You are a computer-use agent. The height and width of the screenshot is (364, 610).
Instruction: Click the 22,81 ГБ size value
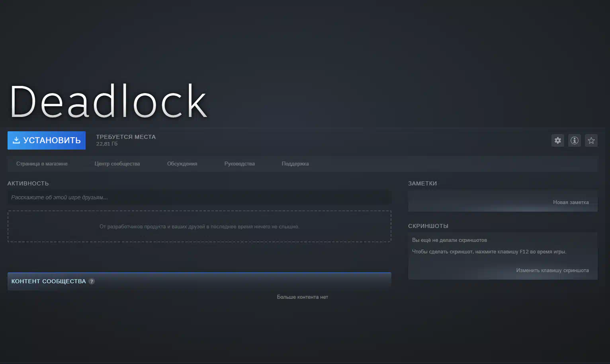point(107,144)
